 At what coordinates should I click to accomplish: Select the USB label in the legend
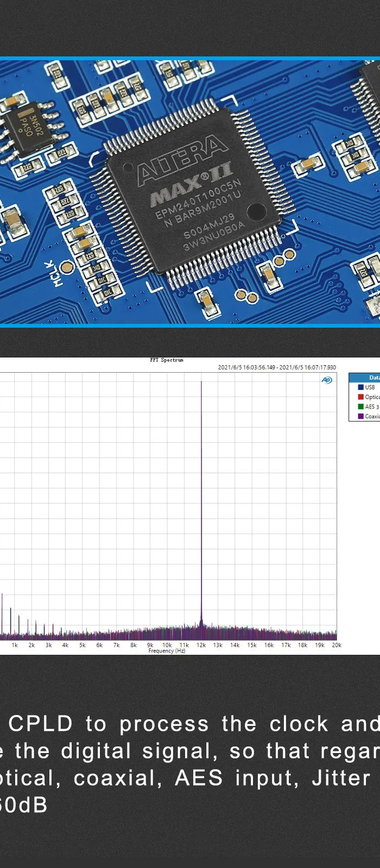370,387
